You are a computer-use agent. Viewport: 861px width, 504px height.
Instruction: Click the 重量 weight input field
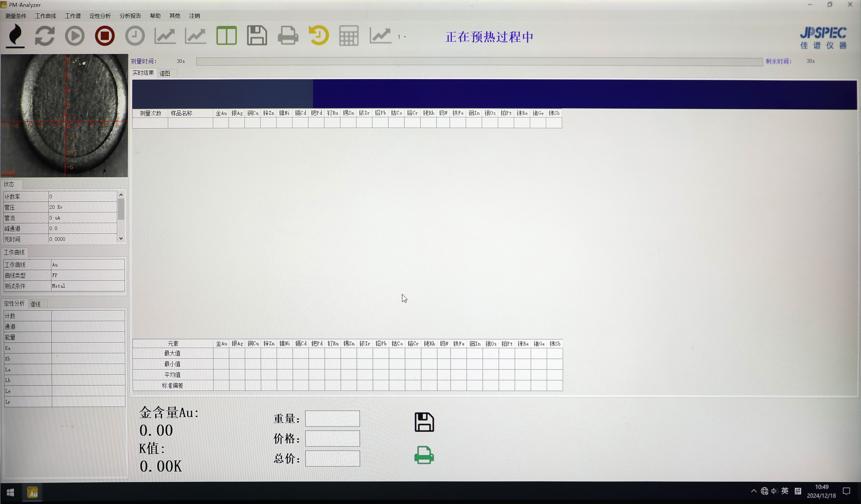pyautogui.click(x=332, y=419)
